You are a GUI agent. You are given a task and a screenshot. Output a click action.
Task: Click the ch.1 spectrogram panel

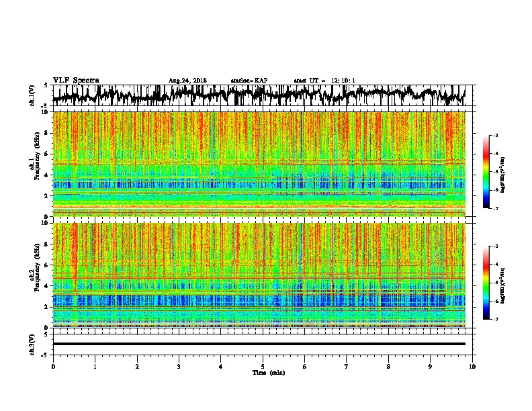[x=259, y=164]
